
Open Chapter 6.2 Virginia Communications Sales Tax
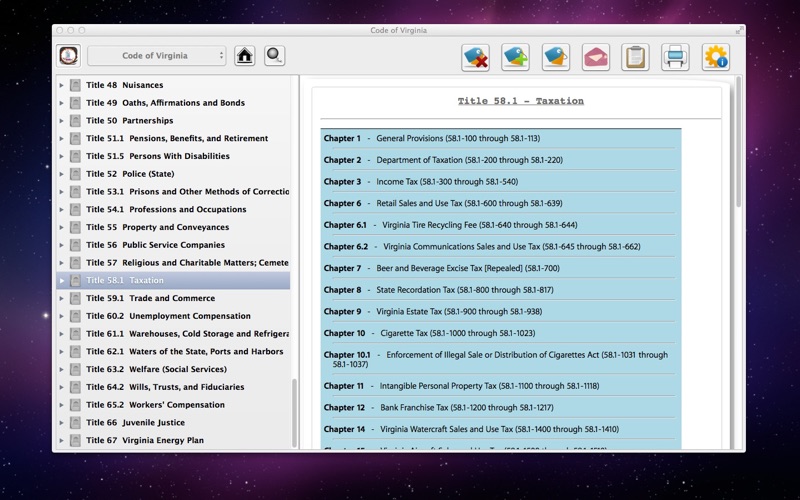pos(482,246)
